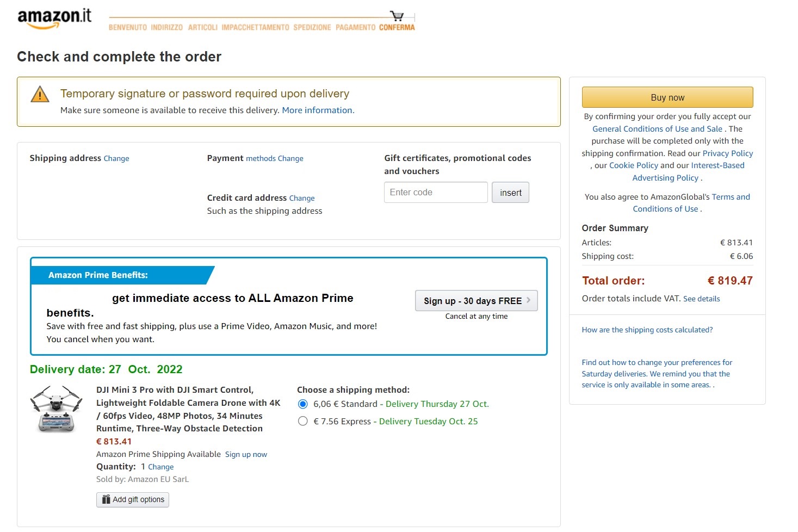
Task: Change the payment methods
Action: coord(290,159)
